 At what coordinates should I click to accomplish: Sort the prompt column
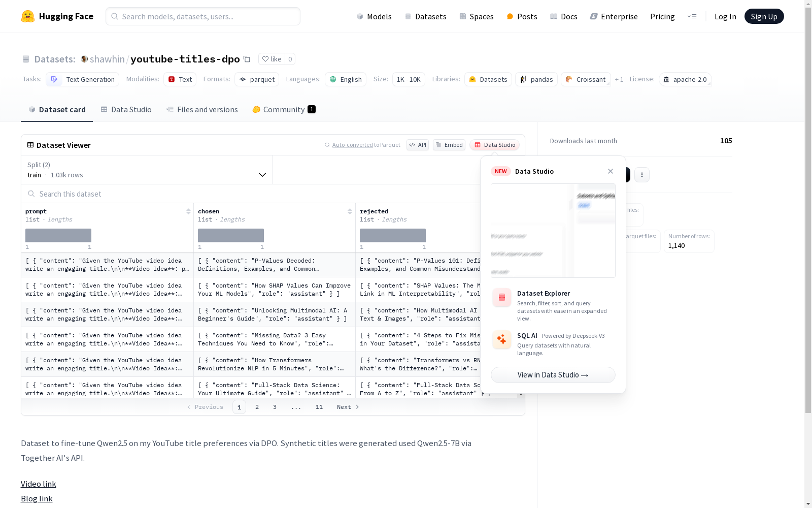(188, 211)
